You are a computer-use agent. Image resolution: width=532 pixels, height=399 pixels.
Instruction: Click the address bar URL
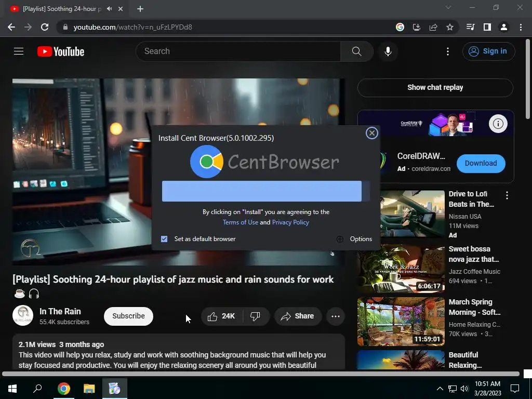pos(132,27)
